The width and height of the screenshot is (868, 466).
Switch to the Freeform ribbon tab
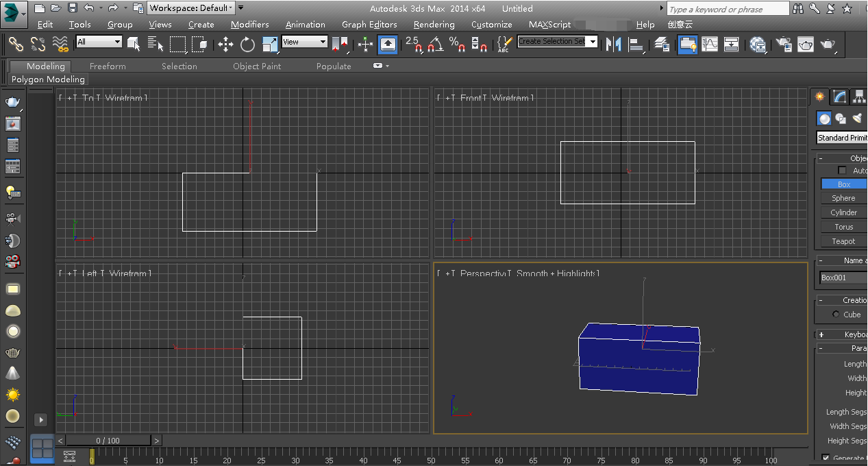tap(108, 66)
